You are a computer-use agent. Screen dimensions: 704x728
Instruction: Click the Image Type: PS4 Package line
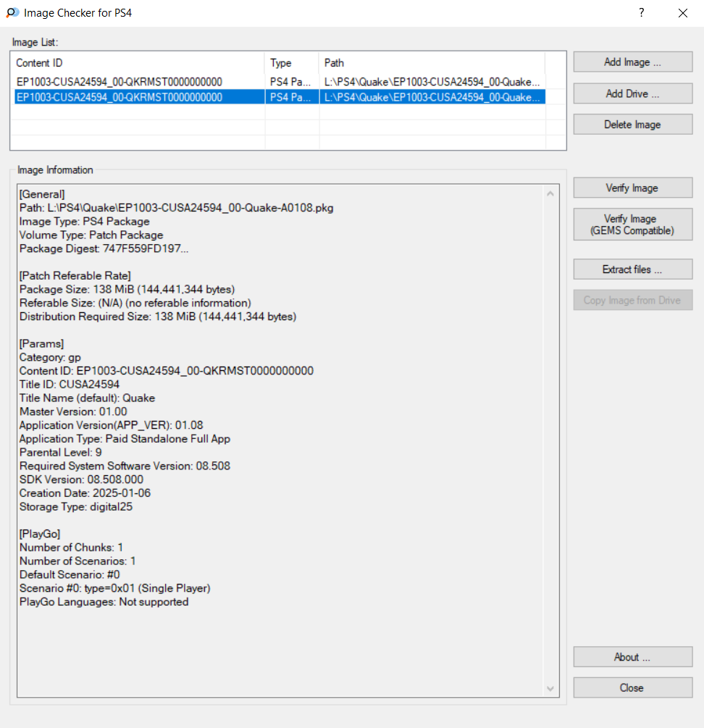[85, 222]
